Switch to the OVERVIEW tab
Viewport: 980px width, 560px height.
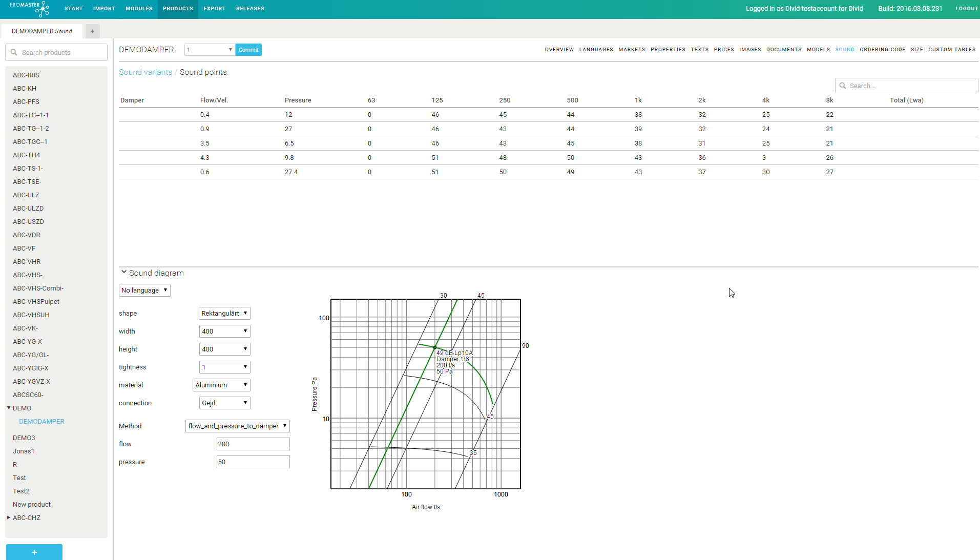coord(559,50)
